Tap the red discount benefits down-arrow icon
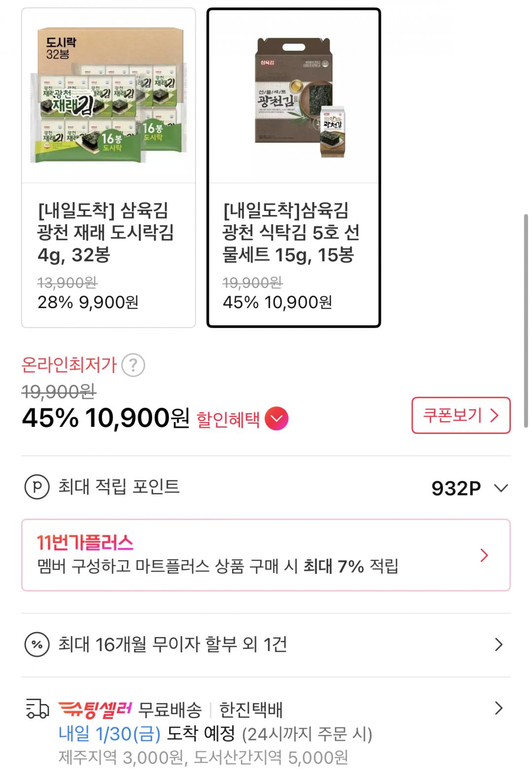 point(276,419)
